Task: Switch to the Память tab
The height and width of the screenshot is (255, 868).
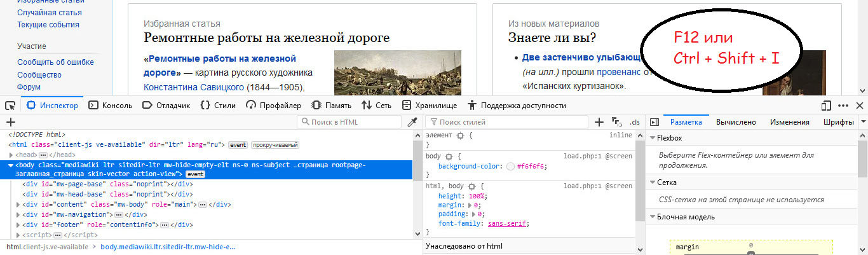Action: click(331, 106)
